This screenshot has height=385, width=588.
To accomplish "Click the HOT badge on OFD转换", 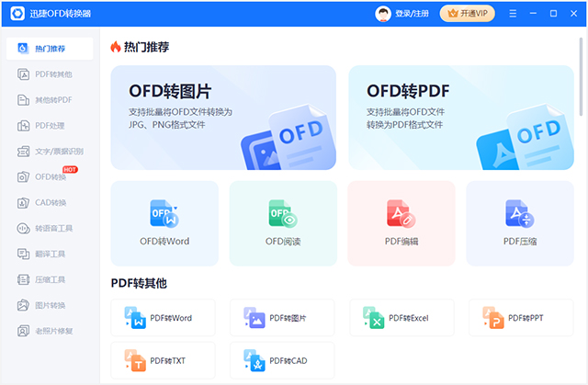I will point(70,169).
